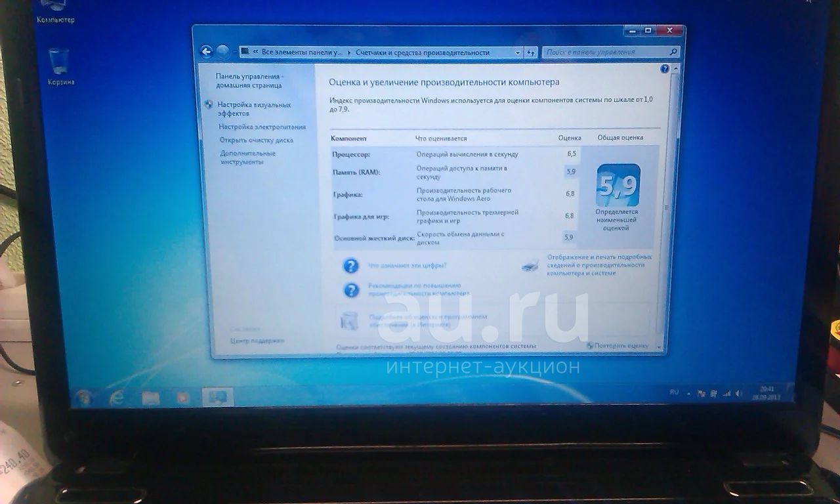Click the Action Center flag tray icon
Image resolution: width=840 pixels, height=504 pixels.
pyautogui.click(x=701, y=394)
